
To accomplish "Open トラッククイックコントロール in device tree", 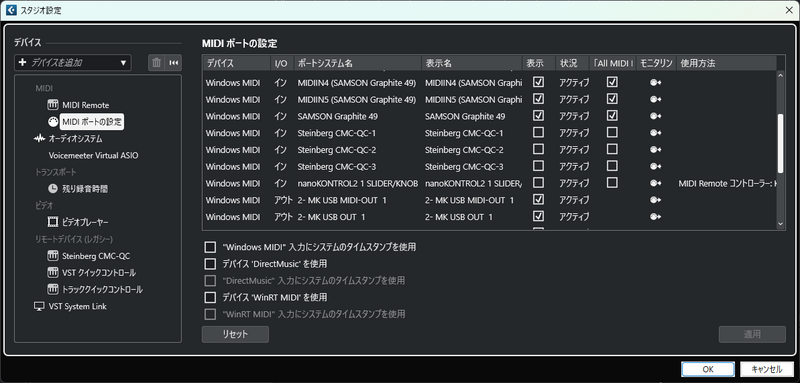I will click(102, 290).
